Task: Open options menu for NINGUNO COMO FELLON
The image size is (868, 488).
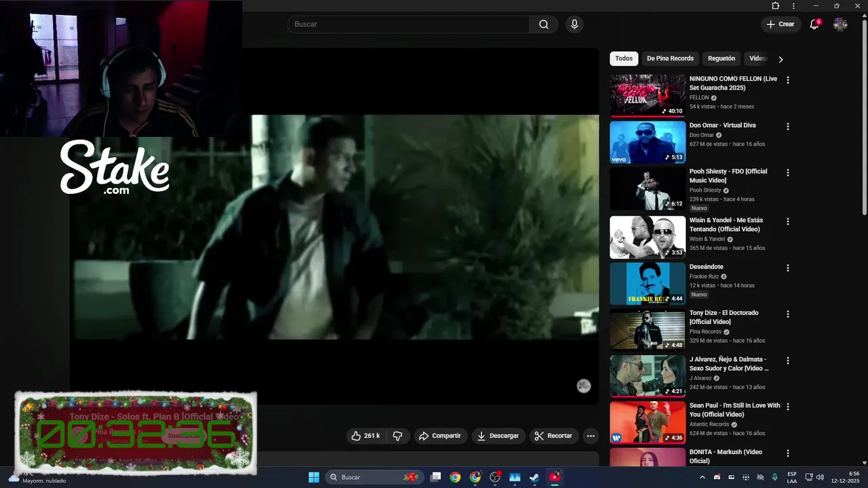Action: point(787,80)
